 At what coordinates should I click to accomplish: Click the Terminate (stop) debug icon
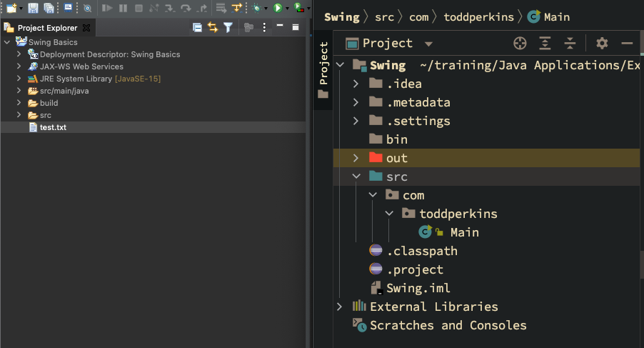(139, 8)
